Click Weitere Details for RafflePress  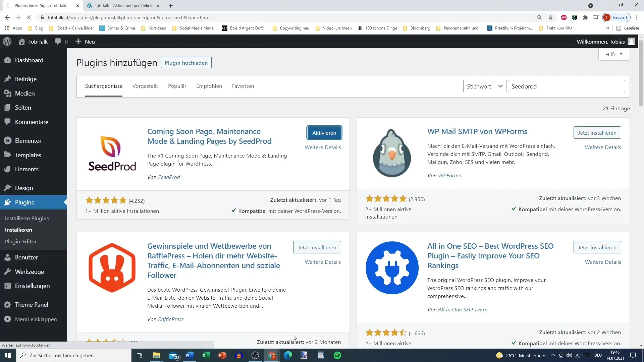click(323, 262)
